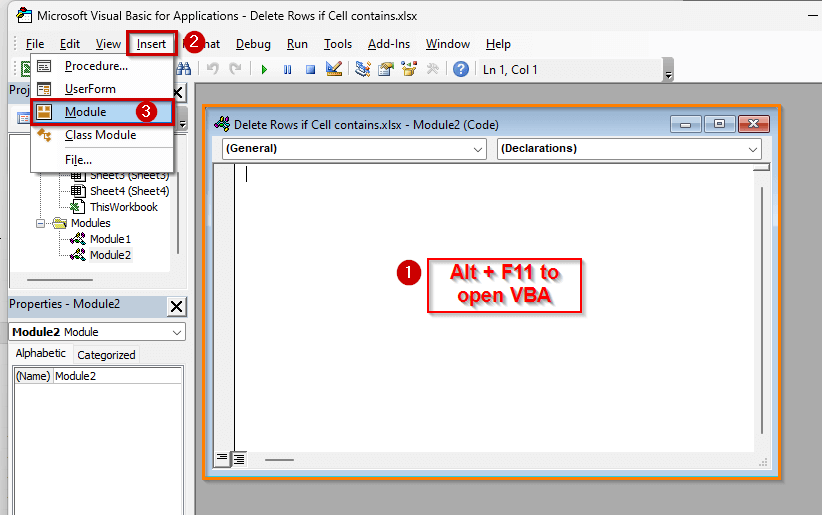Toggle Design Mode icon in toolbar
The image size is (822, 515).
click(334, 69)
